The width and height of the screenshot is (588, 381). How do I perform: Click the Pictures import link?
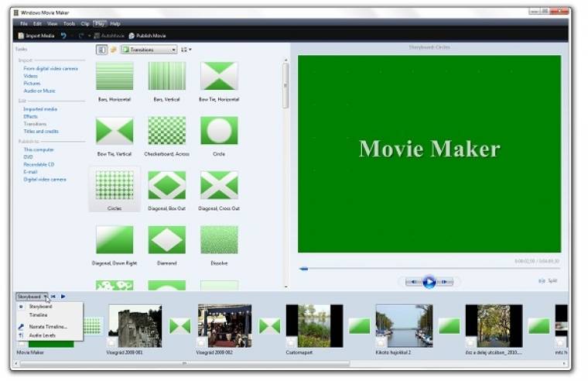pos(32,84)
